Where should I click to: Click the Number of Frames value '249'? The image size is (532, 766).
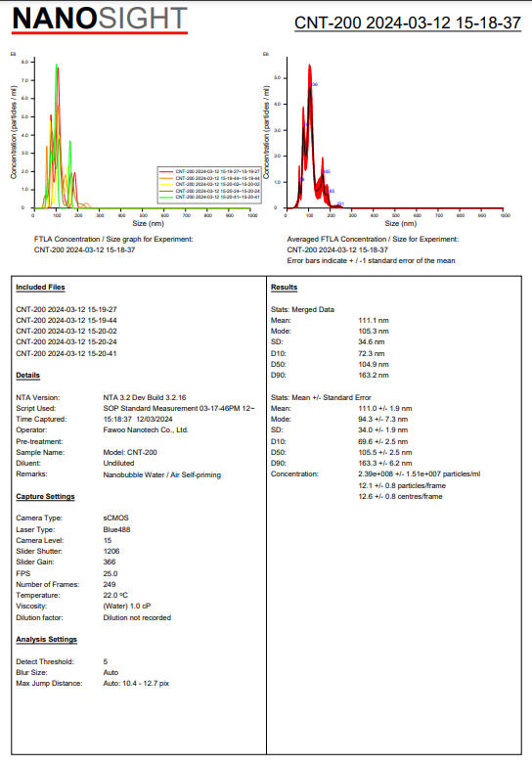coord(110,584)
